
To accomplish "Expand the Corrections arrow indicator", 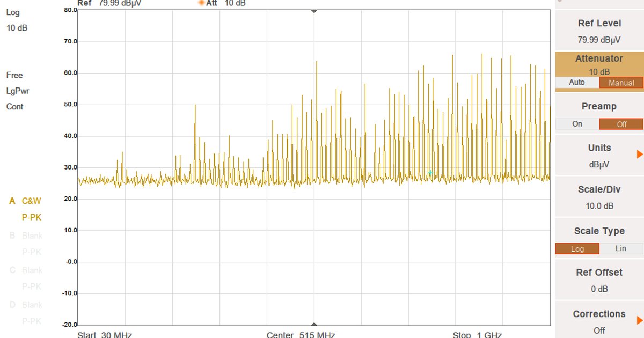I will click(x=640, y=320).
